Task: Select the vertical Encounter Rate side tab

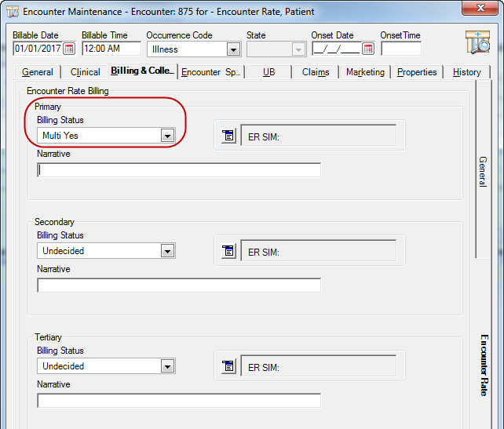Action: click(x=484, y=365)
